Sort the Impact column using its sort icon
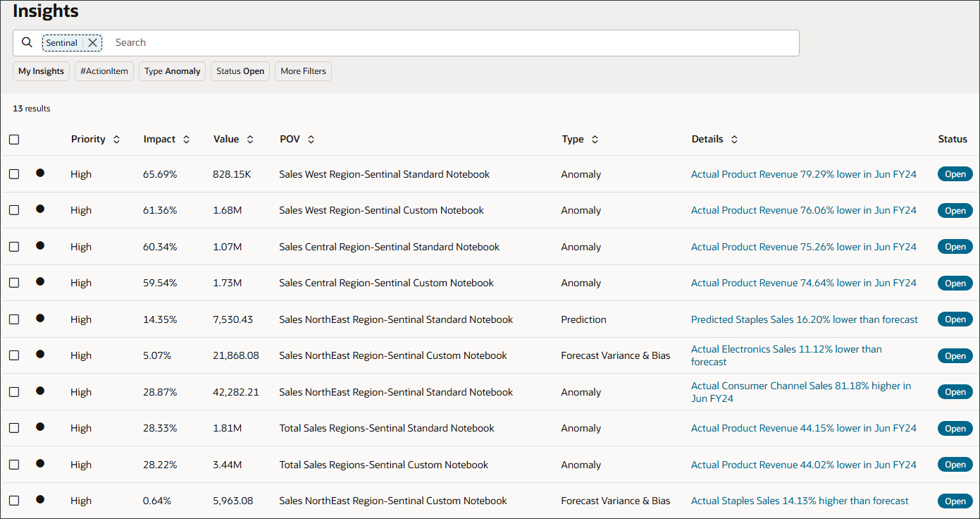The height and width of the screenshot is (519, 980). pos(186,139)
